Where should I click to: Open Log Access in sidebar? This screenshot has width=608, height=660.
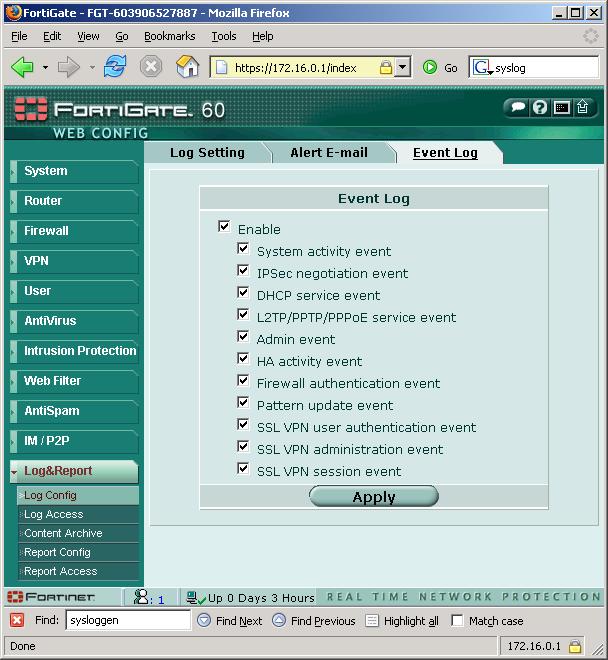(78, 514)
